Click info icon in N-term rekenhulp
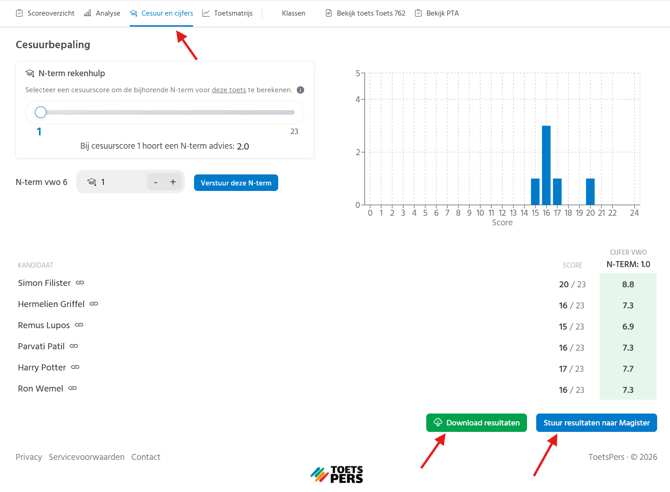 point(300,90)
